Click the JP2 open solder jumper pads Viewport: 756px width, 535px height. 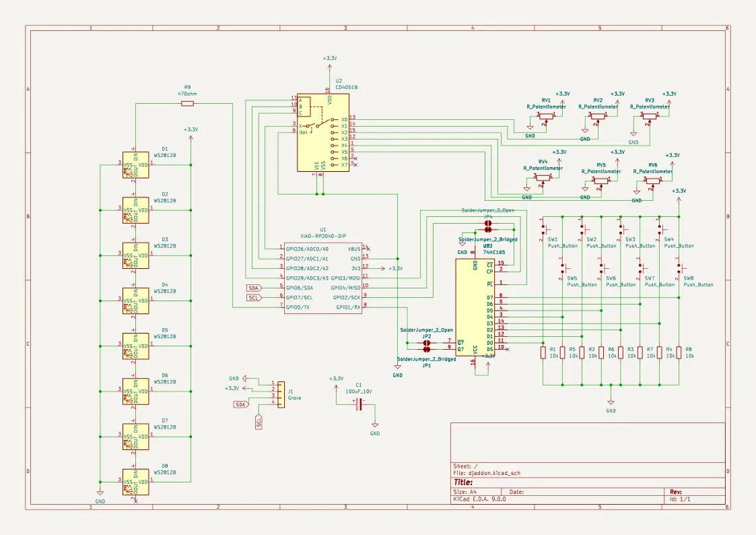coord(427,343)
